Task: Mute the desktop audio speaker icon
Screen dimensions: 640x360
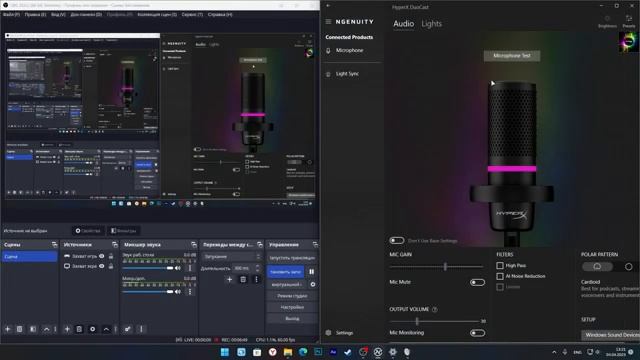Action: 178,268
